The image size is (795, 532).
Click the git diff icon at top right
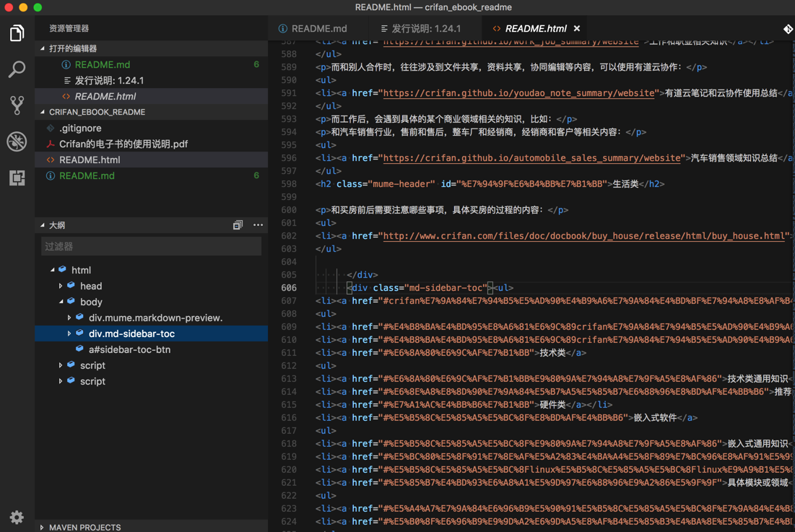[x=787, y=29]
